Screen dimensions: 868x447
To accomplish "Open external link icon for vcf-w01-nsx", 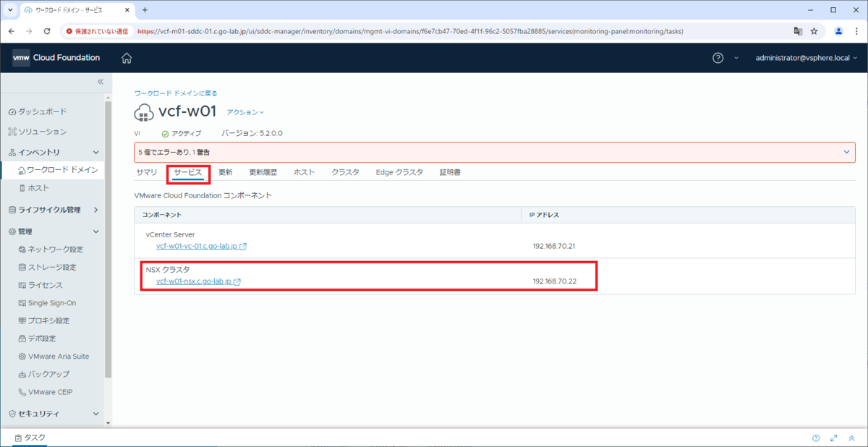I will tap(237, 281).
